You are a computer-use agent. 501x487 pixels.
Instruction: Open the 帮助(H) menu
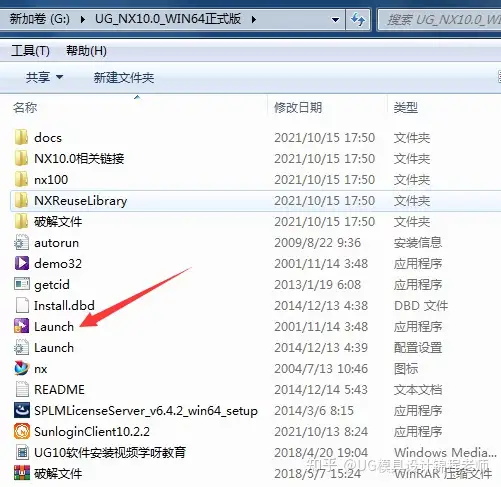[x=86, y=51]
